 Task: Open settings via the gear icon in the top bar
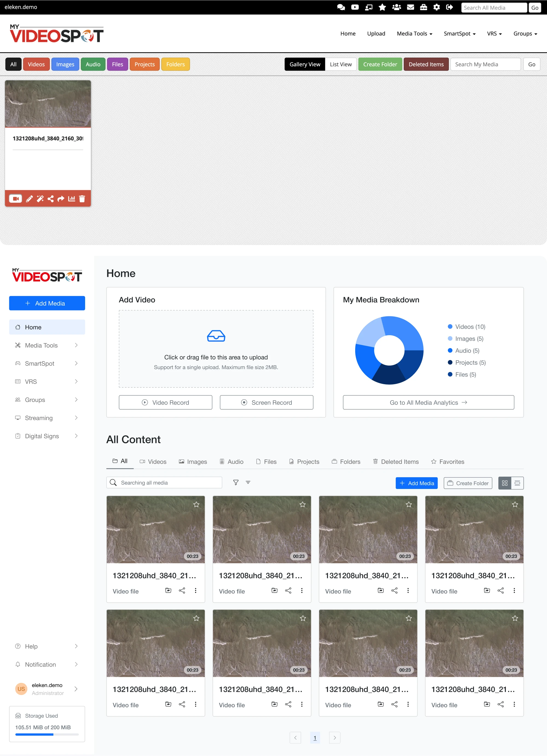436,7
